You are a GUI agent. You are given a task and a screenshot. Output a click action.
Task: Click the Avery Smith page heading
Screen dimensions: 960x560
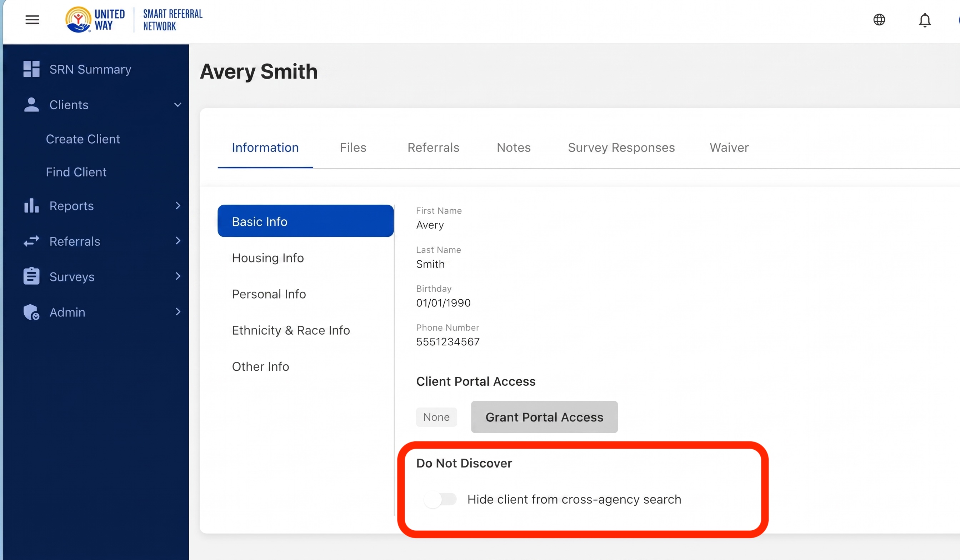pyautogui.click(x=259, y=72)
